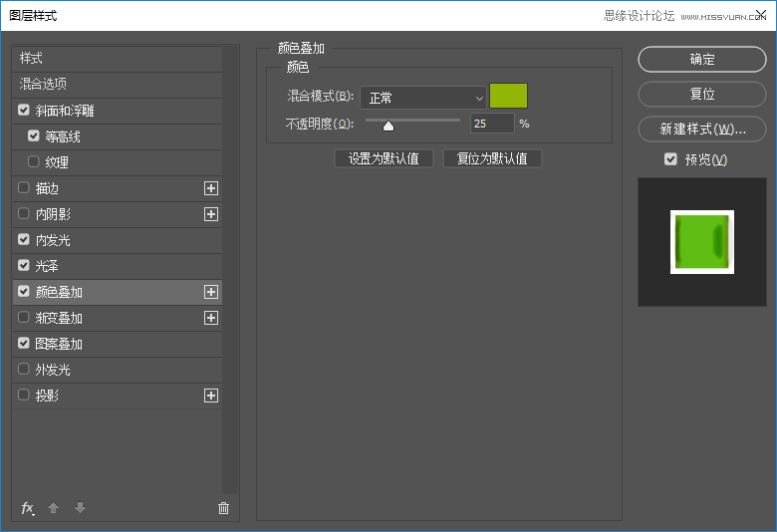
Task: Open the fx add-style menu
Action: (28, 508)
